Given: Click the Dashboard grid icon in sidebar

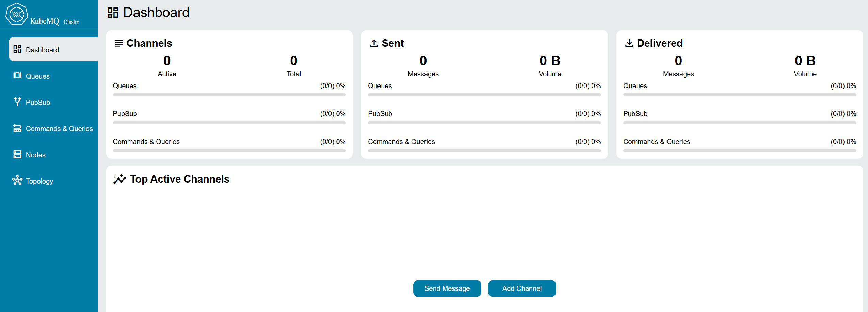Looking at the screenshot, I should click(17, 49).
